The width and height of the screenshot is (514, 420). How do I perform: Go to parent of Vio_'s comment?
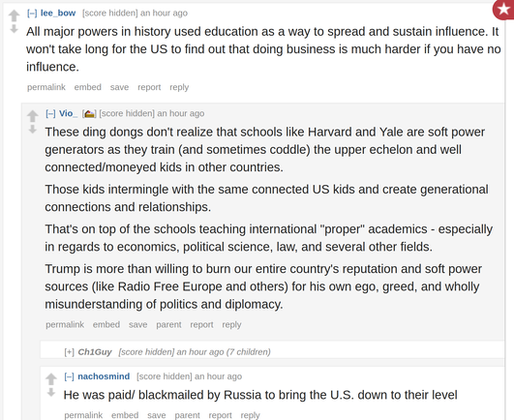tap(168, 324)
